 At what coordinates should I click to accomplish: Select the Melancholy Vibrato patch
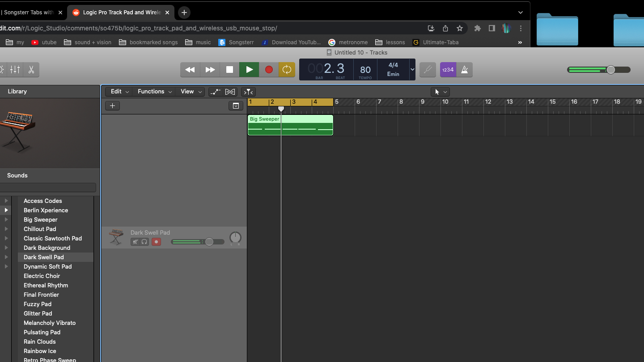coord(50,323)
